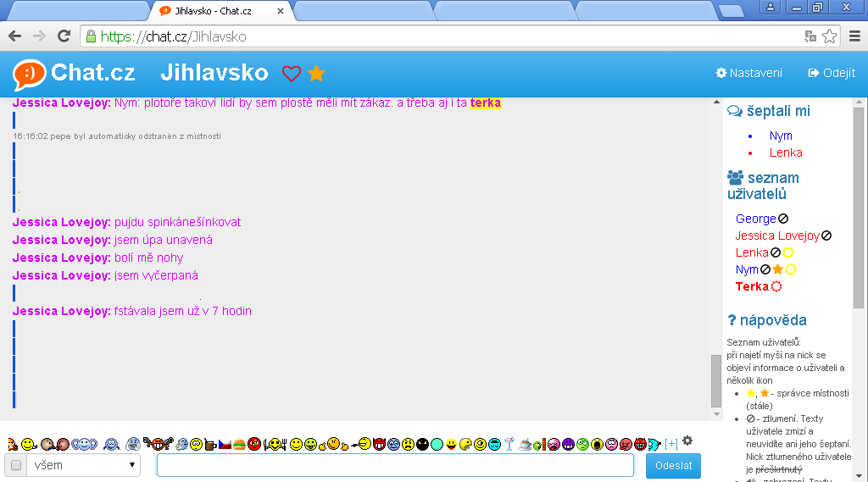Insert the yawning open-mouth smiley
The width and height of the screenshot is (868, 482).
point(597,445)
